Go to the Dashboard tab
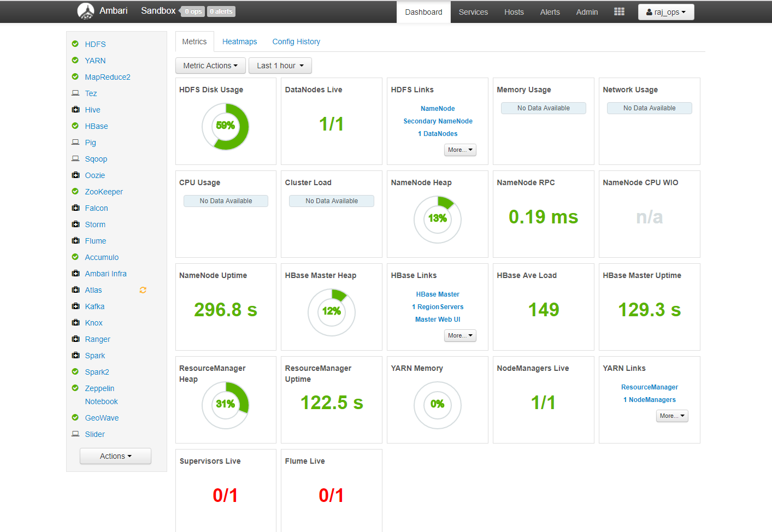Image resolution: width=772 pixels, height=532 pixels. coord(423,12)
